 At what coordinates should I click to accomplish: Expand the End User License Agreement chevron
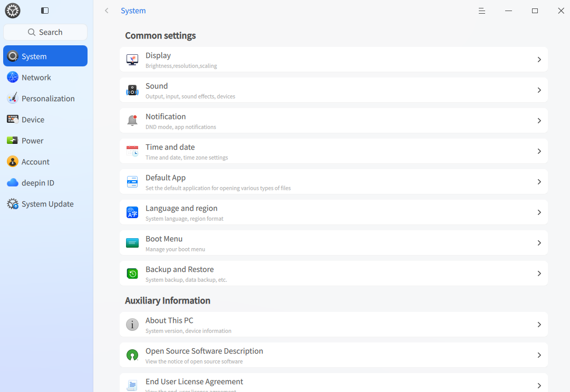click(539, 386)
